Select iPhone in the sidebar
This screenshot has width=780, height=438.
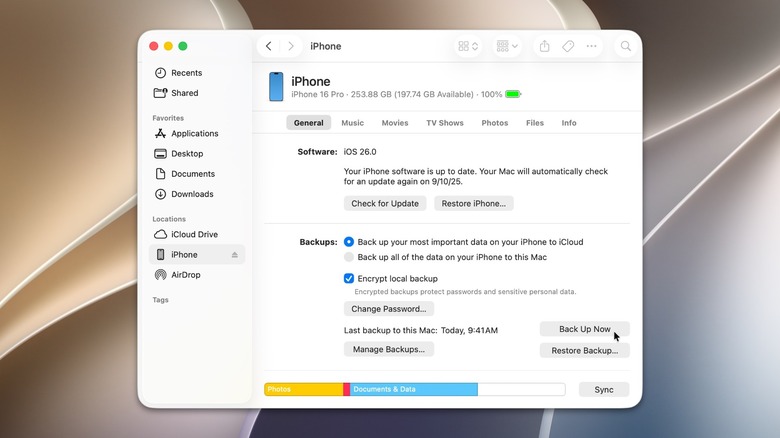197,254
